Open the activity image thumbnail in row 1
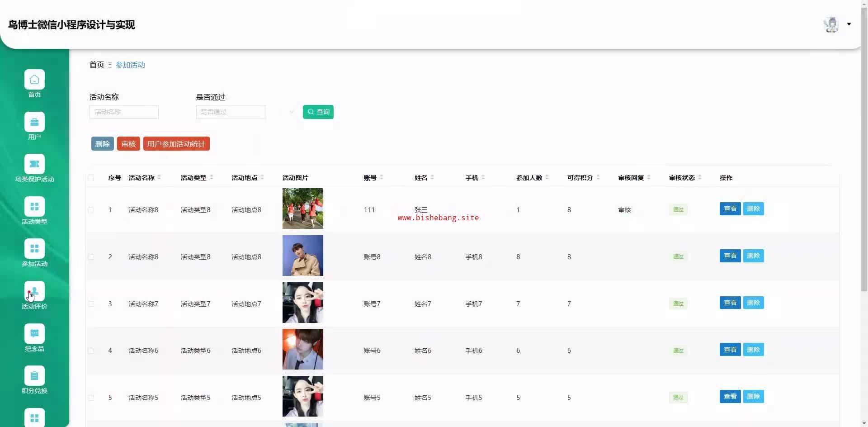868x427 pixels. [x=303, y=209]
